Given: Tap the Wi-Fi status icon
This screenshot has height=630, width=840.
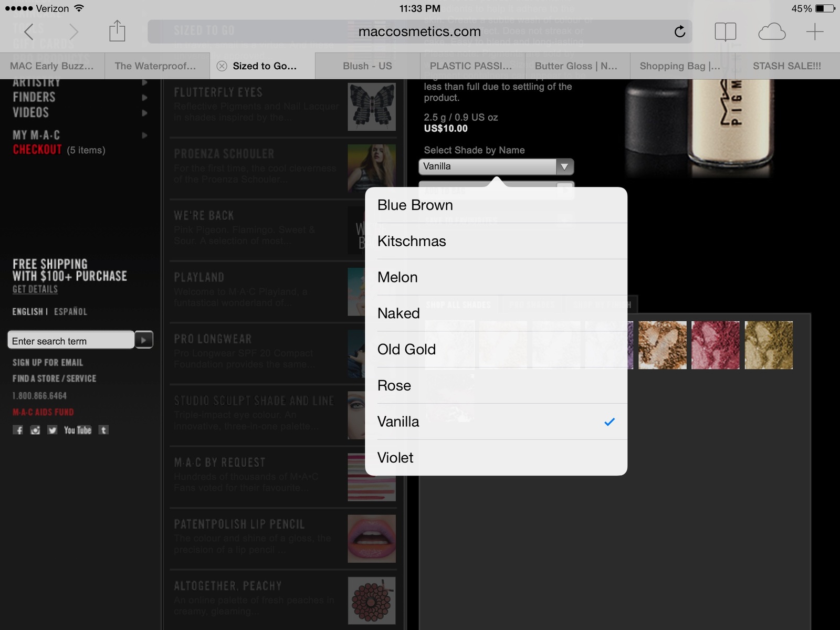Looking at the screenshot, I should pyautogui.click(x=79, y=8).
